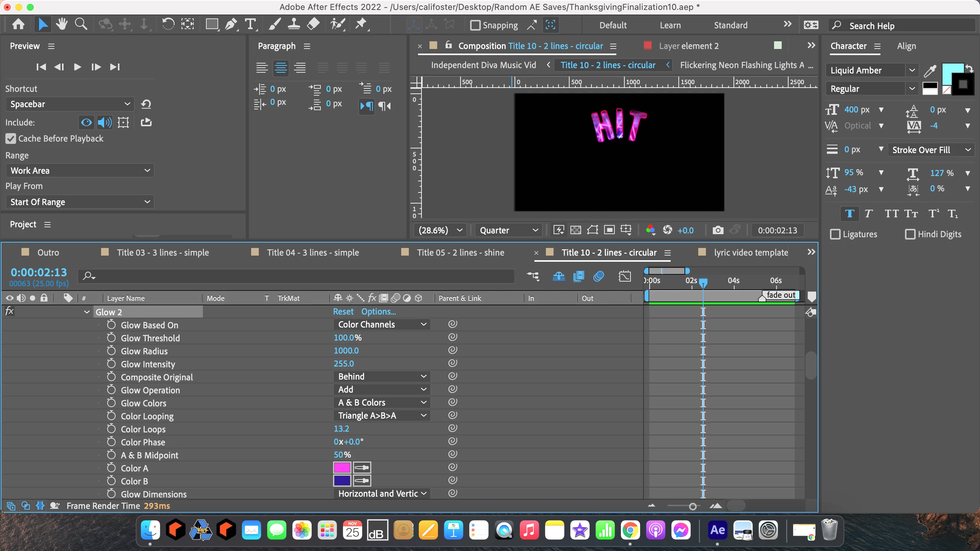Open the Quarter resolution dropdown
This screenshot has height=551, width=980.
[x=508, y=230]
